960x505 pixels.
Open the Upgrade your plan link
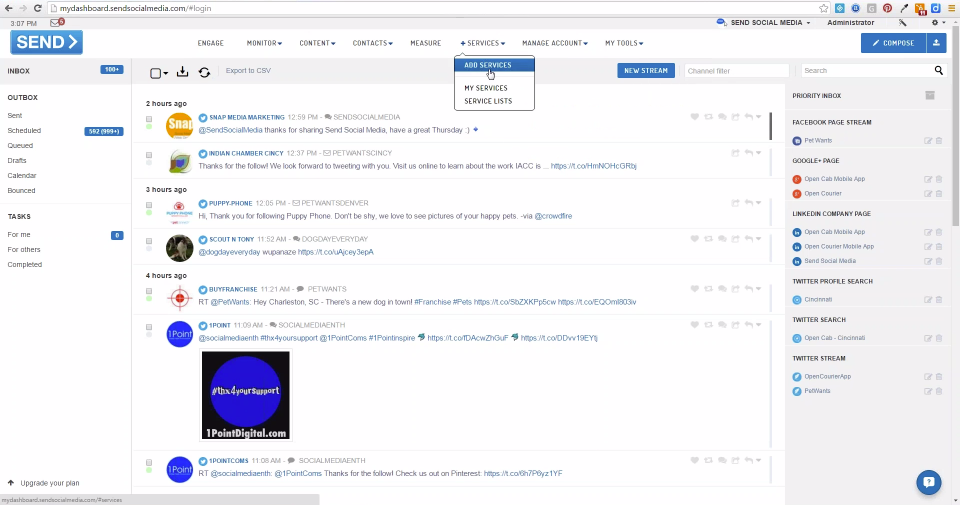[50, 483]
